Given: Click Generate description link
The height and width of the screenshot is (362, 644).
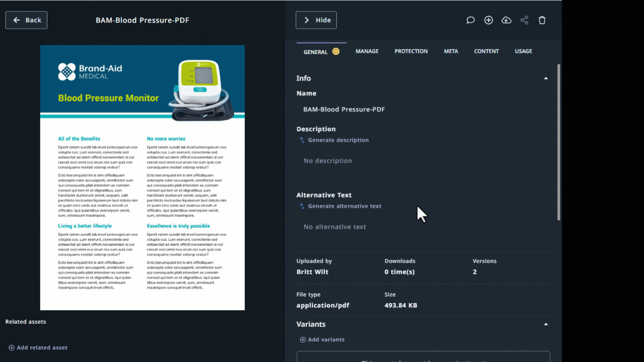Looking at the screenshot, I should (338, 140).
